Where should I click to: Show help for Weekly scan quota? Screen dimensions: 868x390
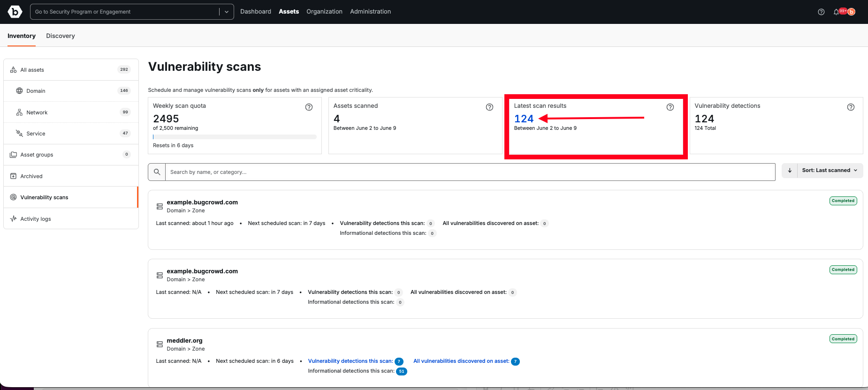click(x=309, y=107)
